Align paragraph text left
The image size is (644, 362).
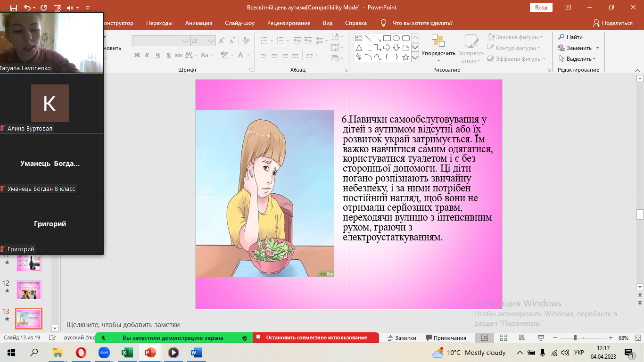[264, 55]
